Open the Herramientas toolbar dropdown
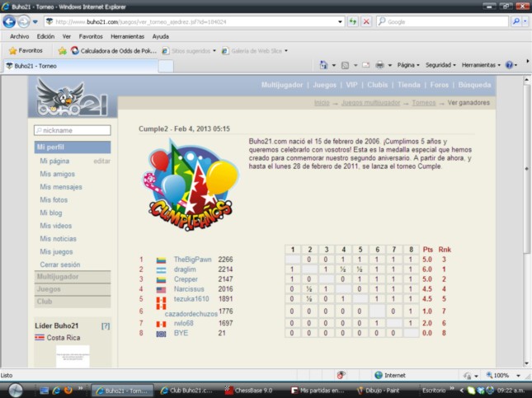 click(481, 65)
